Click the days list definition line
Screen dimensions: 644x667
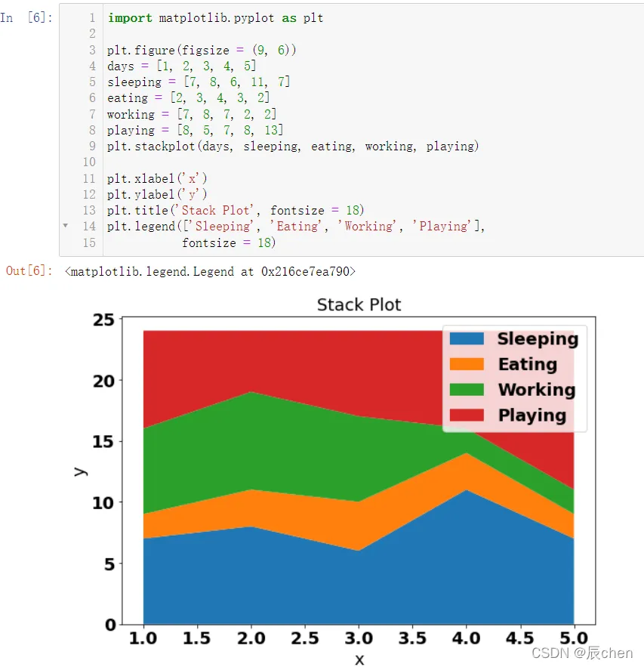181,66
